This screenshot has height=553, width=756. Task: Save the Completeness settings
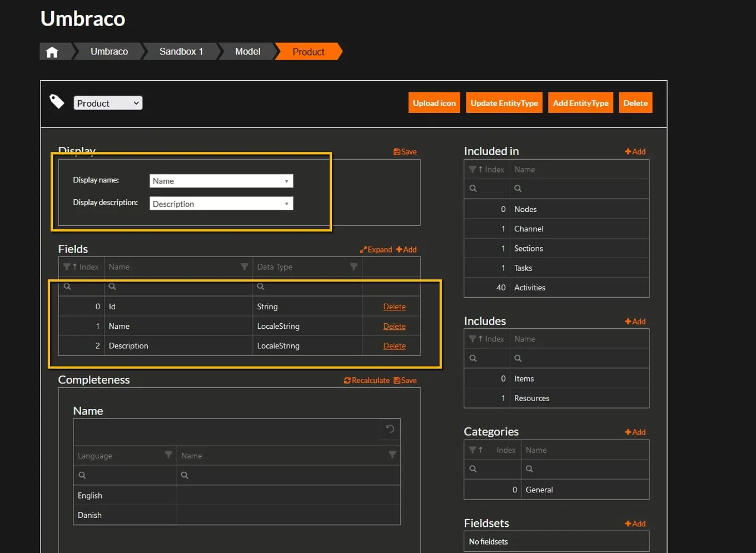[405, 381]
